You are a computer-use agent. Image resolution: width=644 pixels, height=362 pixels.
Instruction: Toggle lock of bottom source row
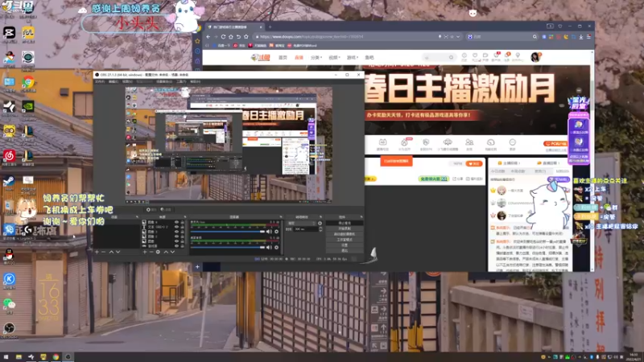point(183,246)
